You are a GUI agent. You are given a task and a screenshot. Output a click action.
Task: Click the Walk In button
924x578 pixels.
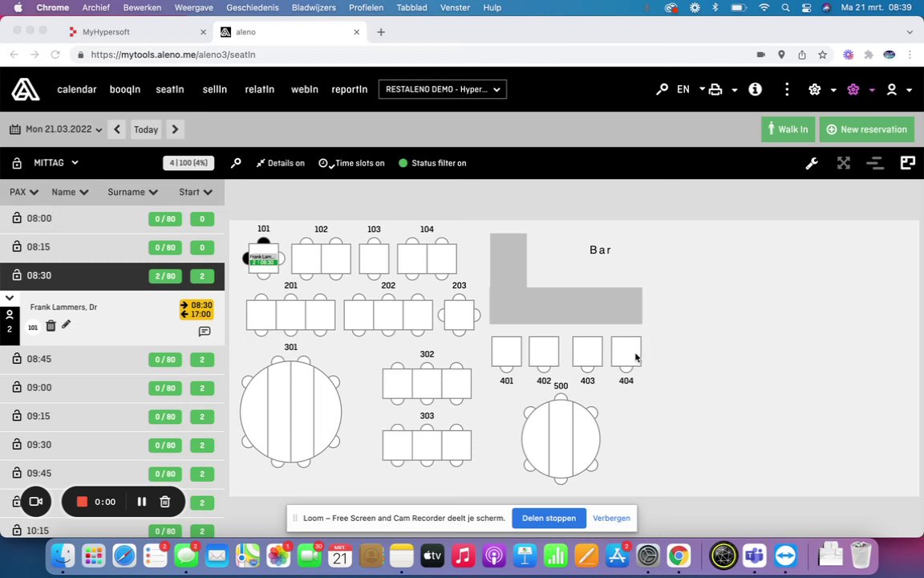coord(788,129)
